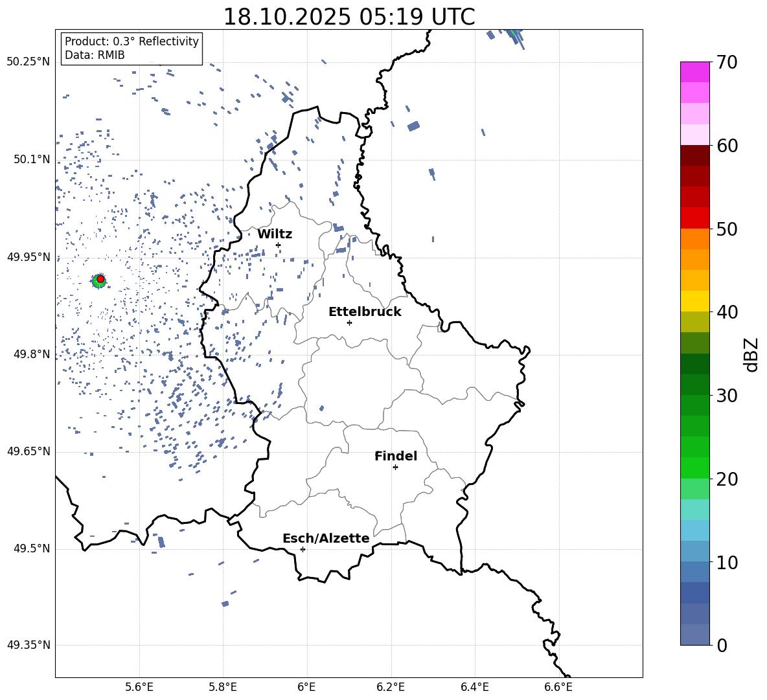Click the 5.6°E longitude label
Image resolution: width=767 pixels, height=700 pixels.
click(139, 687)
